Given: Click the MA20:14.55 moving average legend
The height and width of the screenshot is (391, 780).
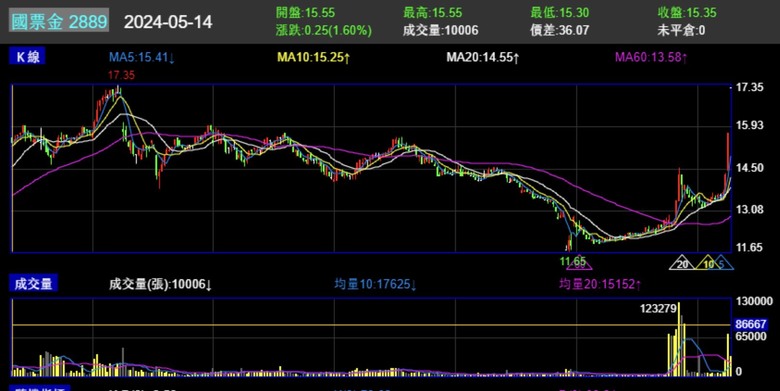Looking at the screenshot, I should point(483,57).
